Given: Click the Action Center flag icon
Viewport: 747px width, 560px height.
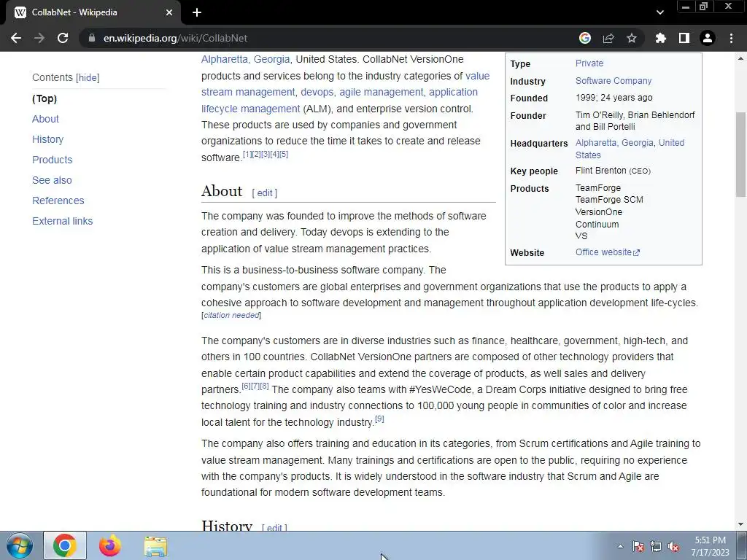Looking at the screenshot, I should 638,546.
